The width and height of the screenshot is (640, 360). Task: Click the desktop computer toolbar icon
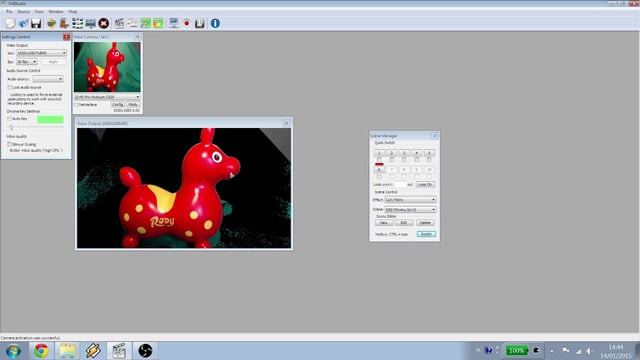click(x=174, y=23)
